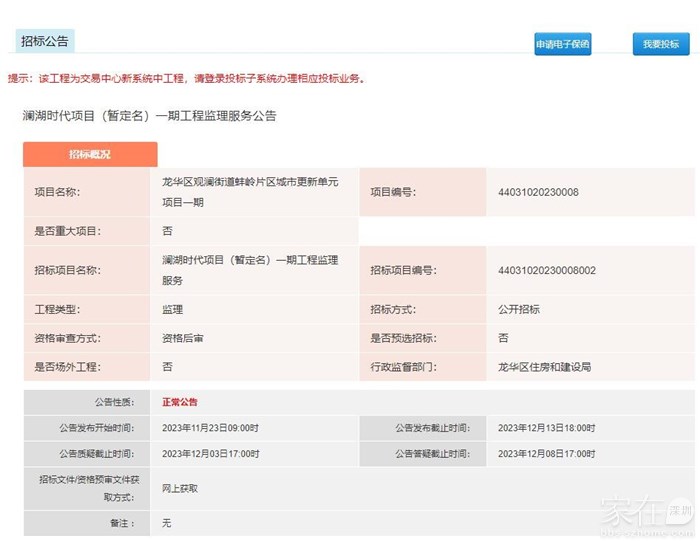Screen dimensions: 700x541
Task: Click query deadline 2023年12月03日17:00时
Action: 210,453
